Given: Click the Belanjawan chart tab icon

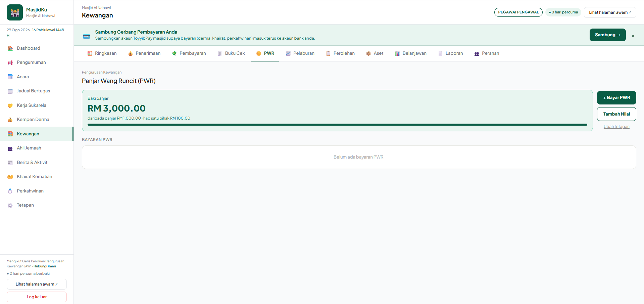Looking at the screenshot, I should pyautogui.click(x=397, y=53).
